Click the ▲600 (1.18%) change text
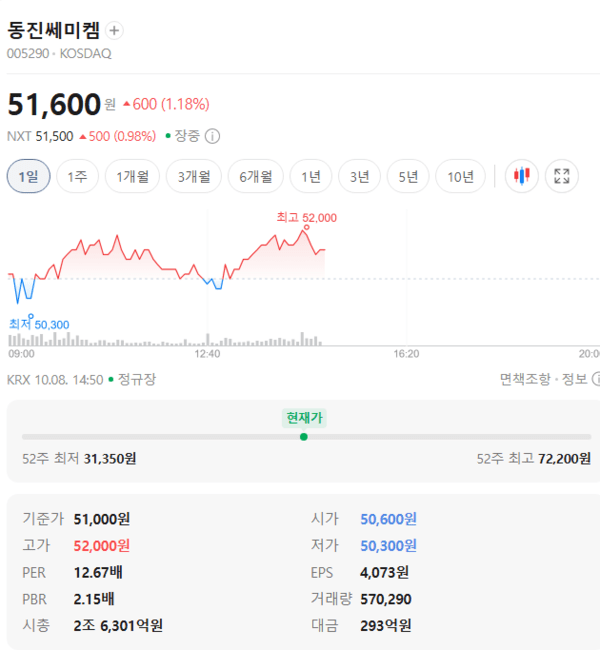 point(166,104)
